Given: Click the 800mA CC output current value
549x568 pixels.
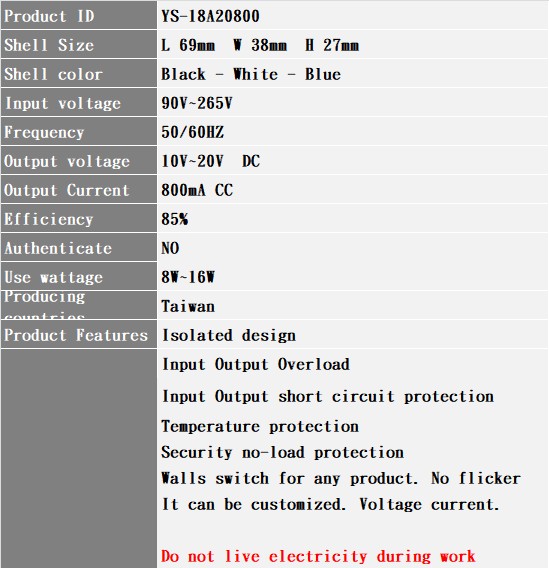Looking at the screenshot, I should click(197, 190).
